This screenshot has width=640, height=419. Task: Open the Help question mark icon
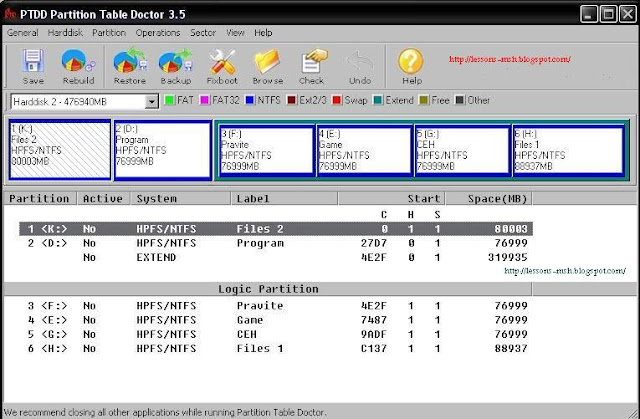coord(411,61)
